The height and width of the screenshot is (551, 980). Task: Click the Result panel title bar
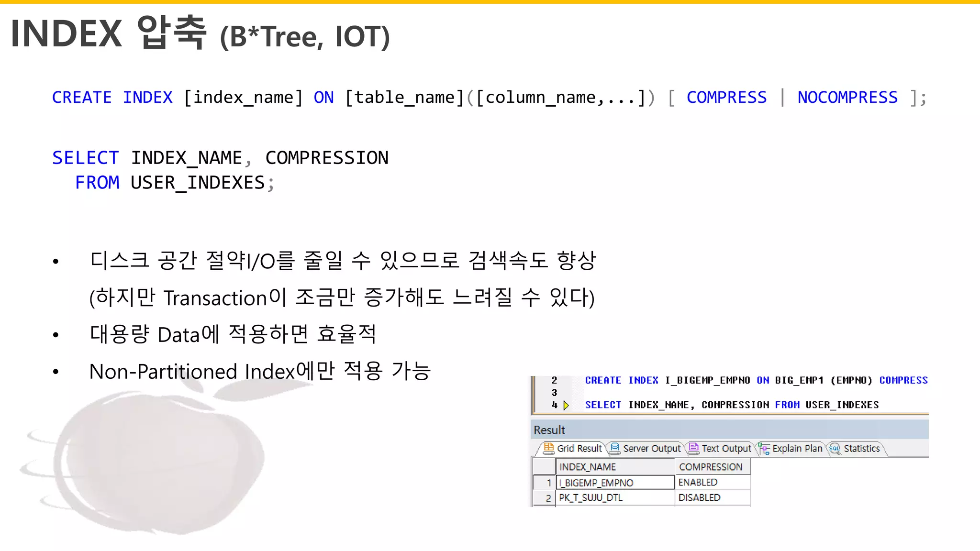730,430
